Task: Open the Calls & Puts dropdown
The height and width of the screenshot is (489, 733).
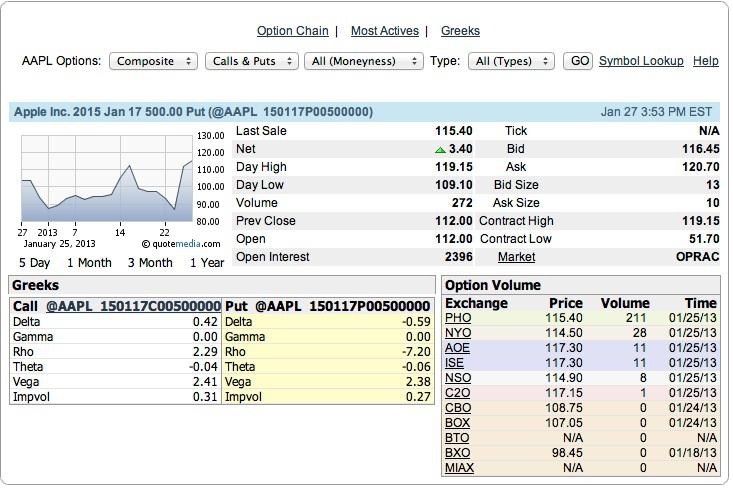Action: click(251, 61)
